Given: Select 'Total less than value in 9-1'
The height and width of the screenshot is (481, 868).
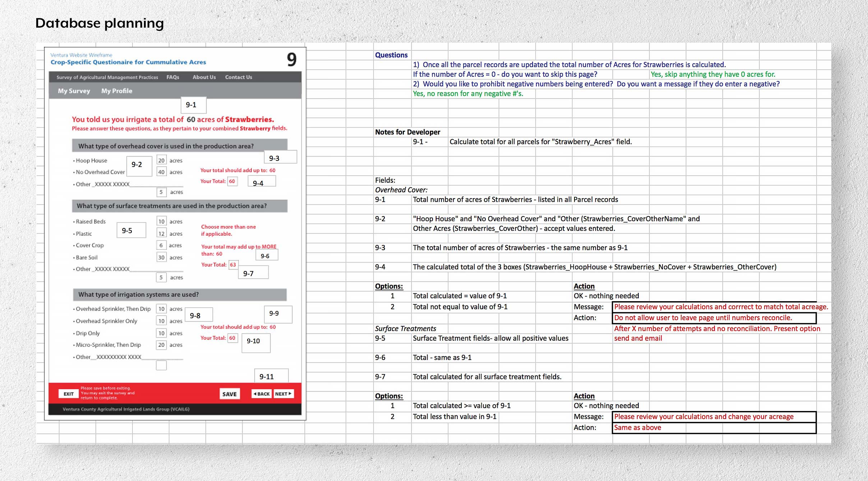Looking at the screenshot, I should pos(454,417).
